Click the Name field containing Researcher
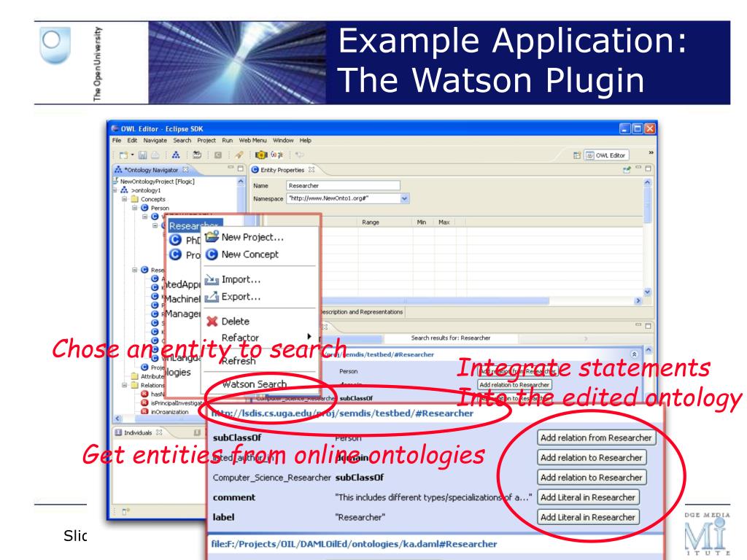The image size is (747, 560). (x=343, y=185)
